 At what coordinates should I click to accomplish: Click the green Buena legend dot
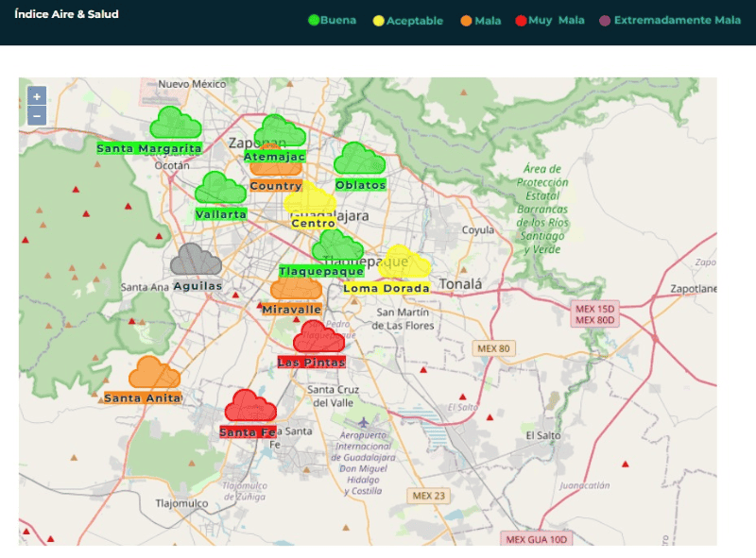(x=315, y=20)
